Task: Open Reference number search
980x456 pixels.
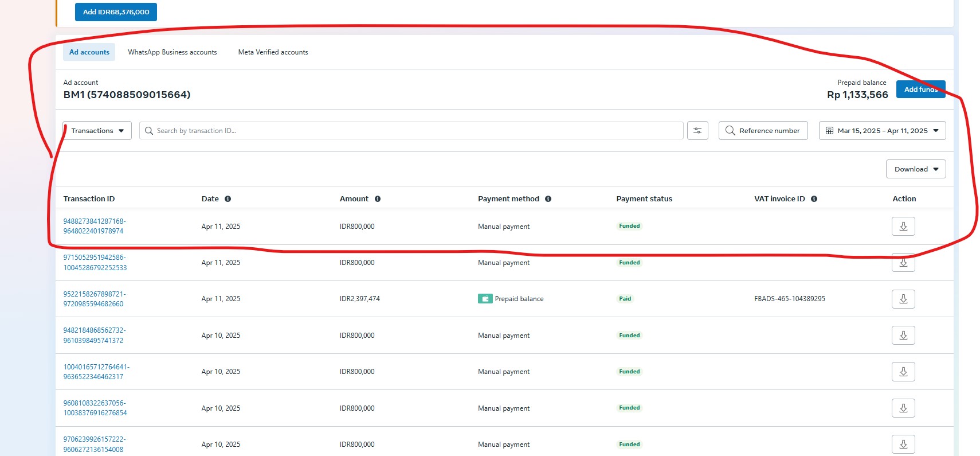Action: point(763,131)
